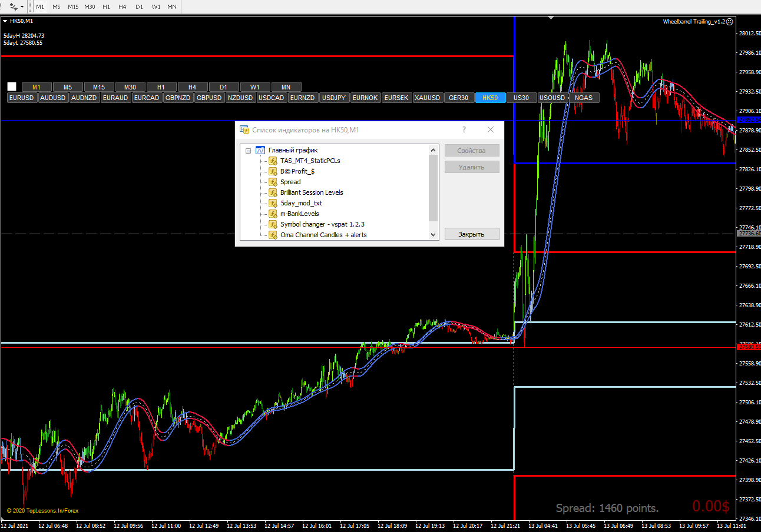Switch chart to GBPUSD symbol
The height and width of the screenshot is (532, 761).
(210, 98)
